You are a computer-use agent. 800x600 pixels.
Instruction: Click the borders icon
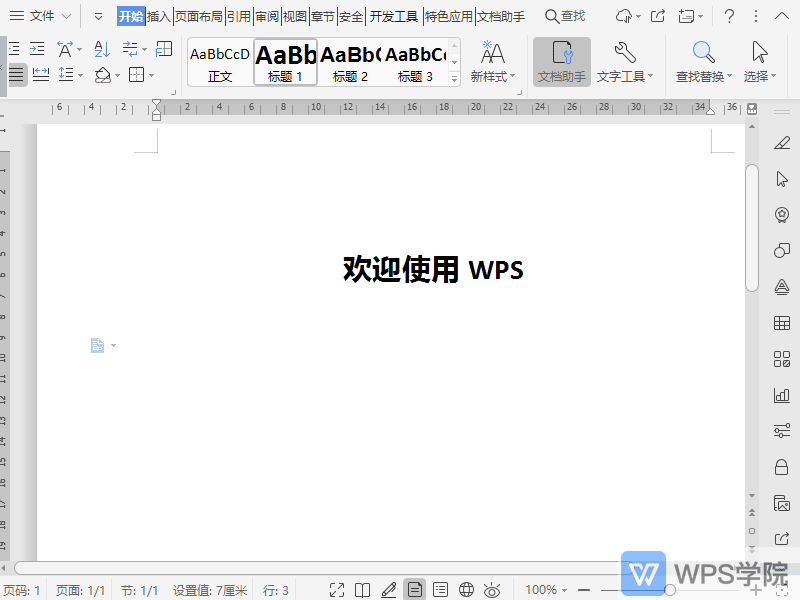click(x=137, y=75)
